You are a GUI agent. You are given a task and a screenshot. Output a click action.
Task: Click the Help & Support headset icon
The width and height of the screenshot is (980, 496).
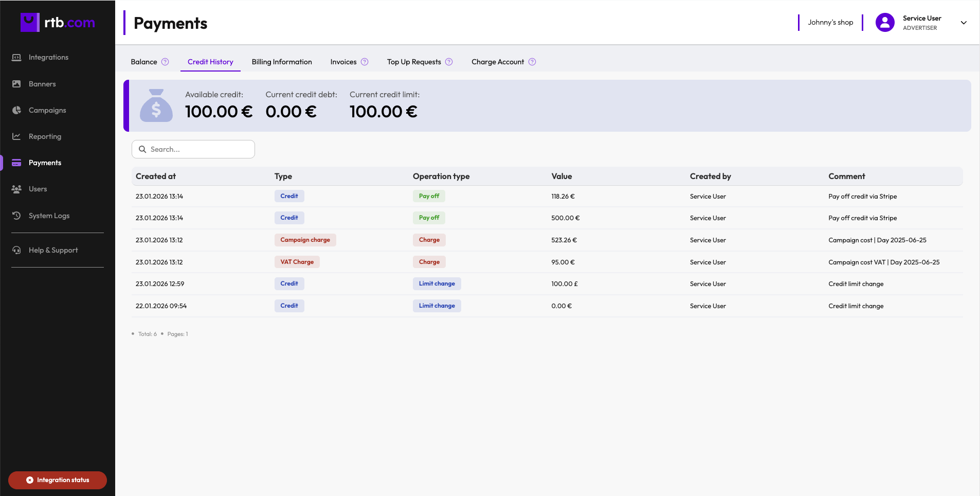[x=16, y=250]
